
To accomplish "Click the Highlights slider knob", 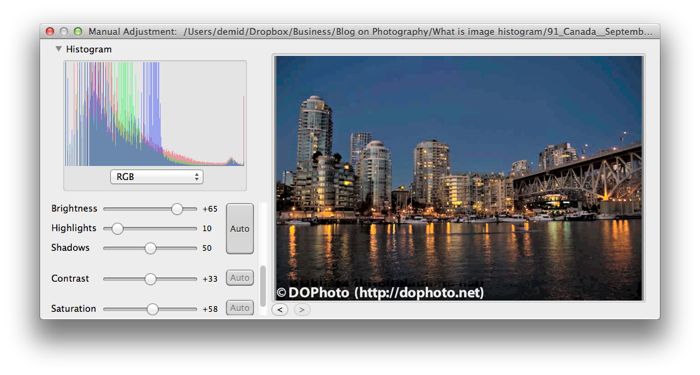I will [117, 229].
